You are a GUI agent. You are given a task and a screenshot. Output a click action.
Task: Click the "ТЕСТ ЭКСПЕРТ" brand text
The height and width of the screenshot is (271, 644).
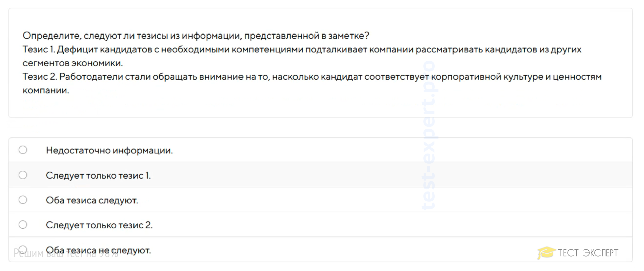(588, 253)
